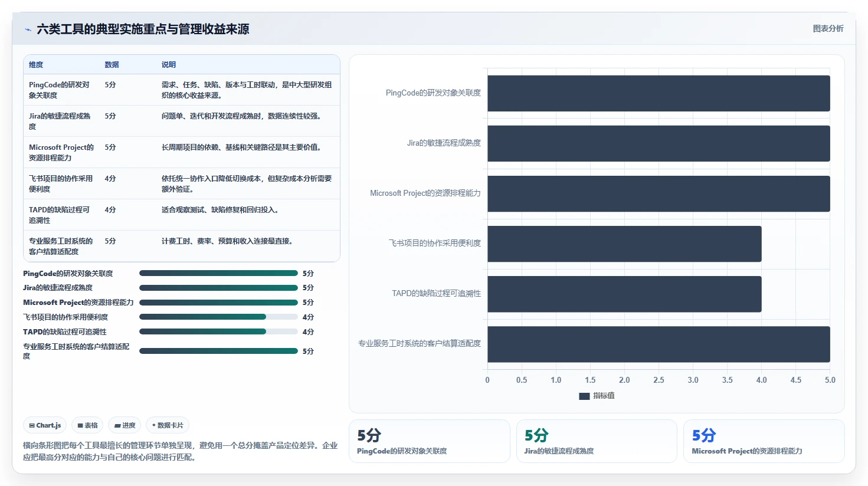Click the chart y-axis label TAPD的缺陷过程可追溯性
The image size is (868, 486).
coord(437,293)
